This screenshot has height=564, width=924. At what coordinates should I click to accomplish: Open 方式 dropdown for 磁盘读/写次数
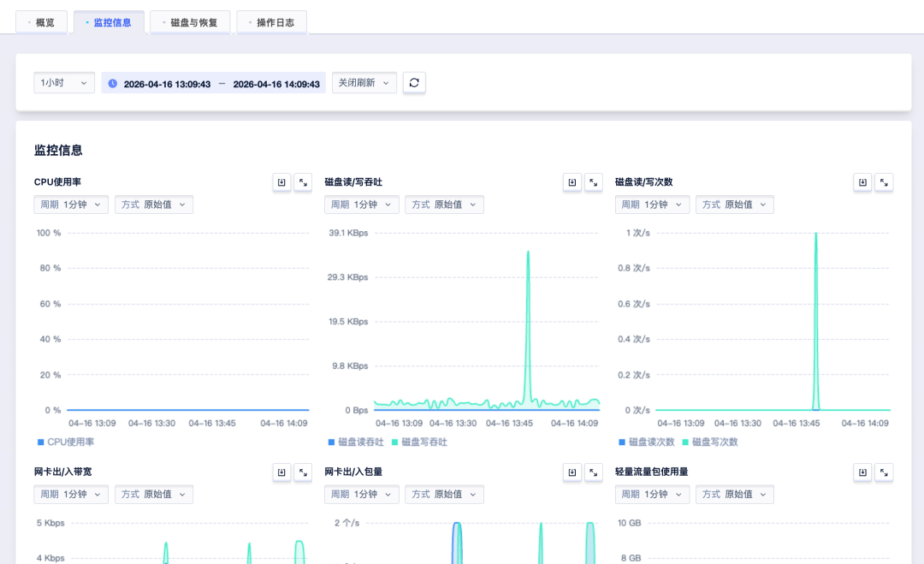(735, 205)
